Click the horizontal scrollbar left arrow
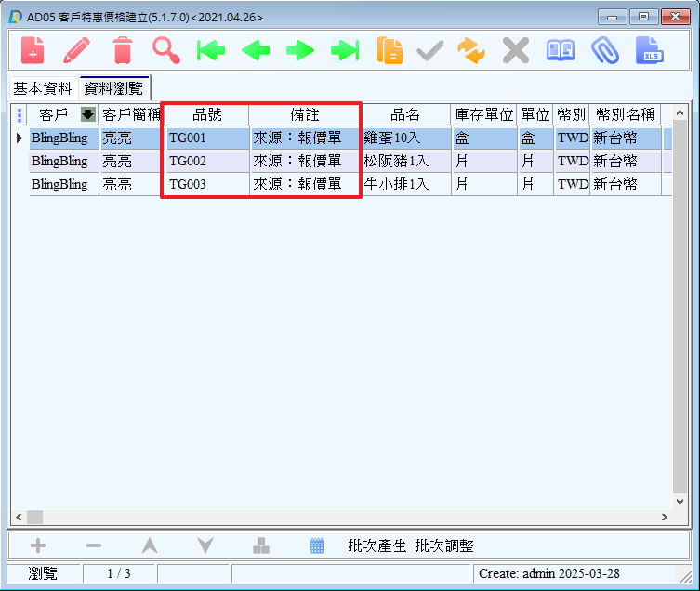Screen dimensions: 700x591 coord(19,517)
